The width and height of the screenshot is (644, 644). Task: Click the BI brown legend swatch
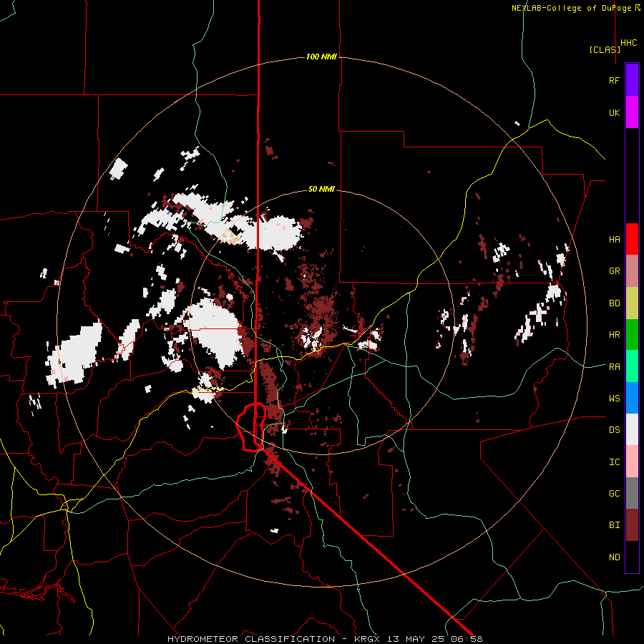(632, 525)
